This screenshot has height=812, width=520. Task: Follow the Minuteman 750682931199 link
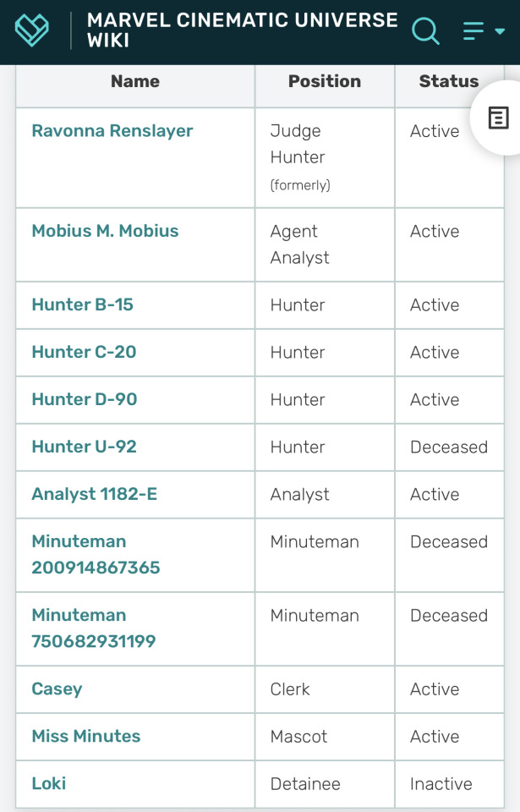(93, 628)
